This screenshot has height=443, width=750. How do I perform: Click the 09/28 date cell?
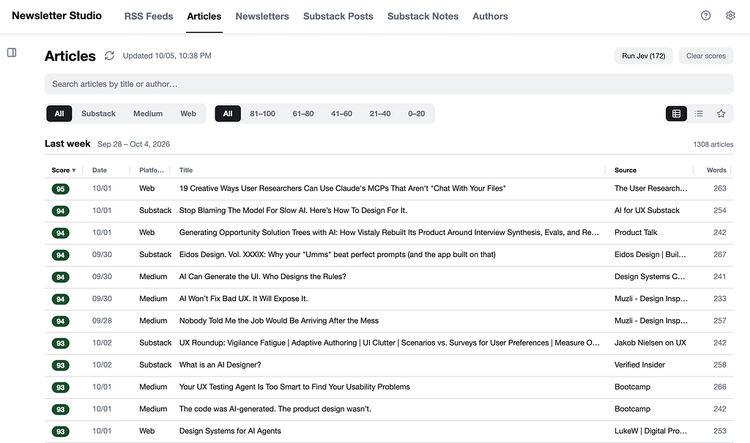pos(102,321)
